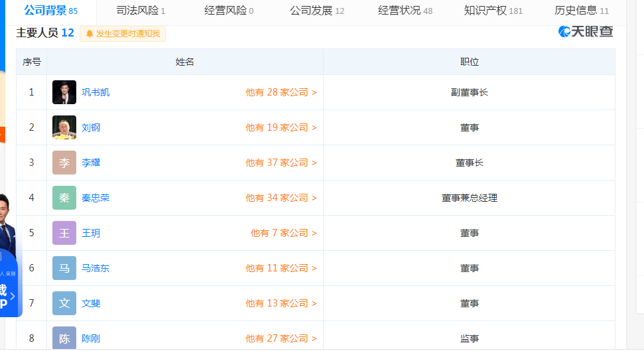644x351 pixels.
Task: Click the purple 王 avatar icon
Action: click(x=64, y=233)
